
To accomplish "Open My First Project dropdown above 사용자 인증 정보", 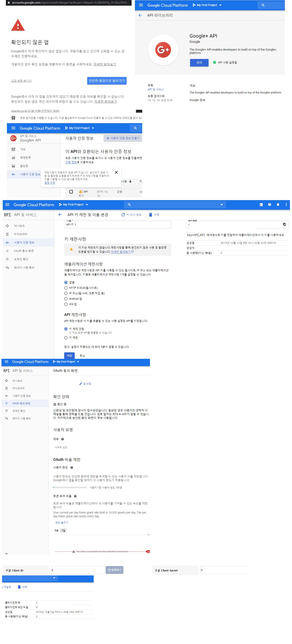I will (79, 128).
